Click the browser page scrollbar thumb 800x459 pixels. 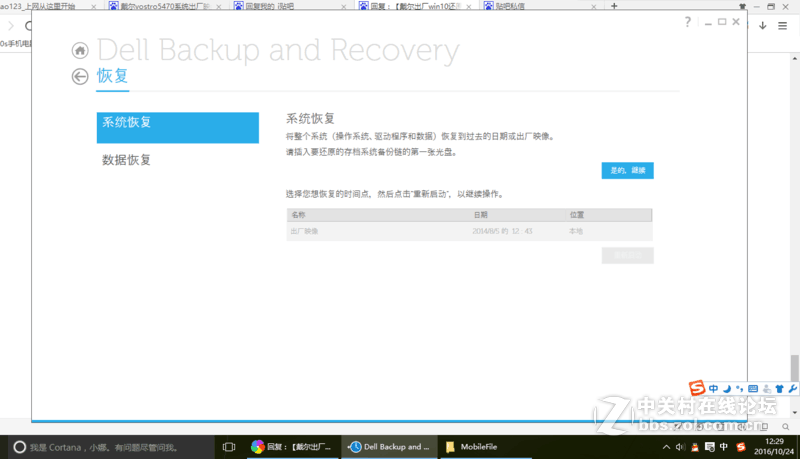795,368
